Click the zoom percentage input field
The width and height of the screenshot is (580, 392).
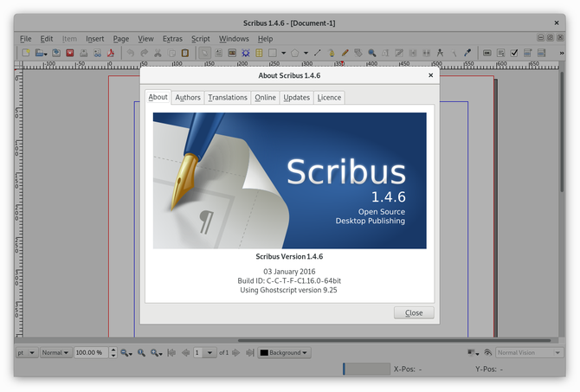click(89, 353)
